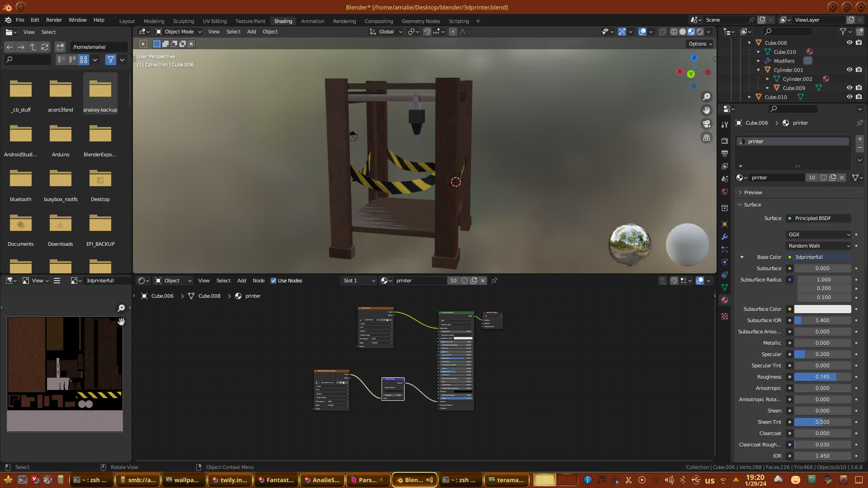This screenshot has width=868, height=488.
Task: Disable the Use Nodes checkbox
Action: [274, 281]
